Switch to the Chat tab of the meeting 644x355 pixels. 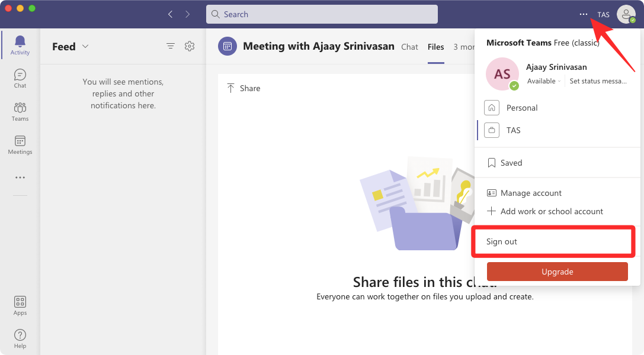[409, 47]
